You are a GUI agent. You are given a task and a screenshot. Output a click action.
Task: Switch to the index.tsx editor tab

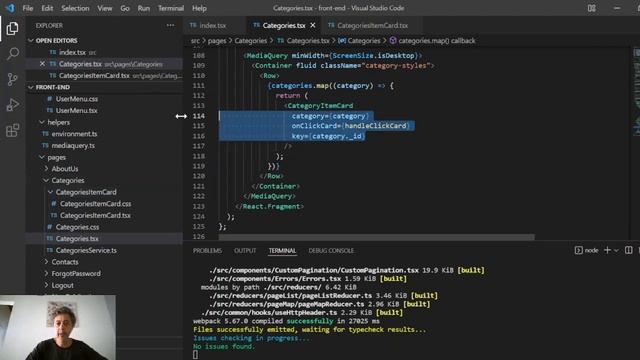(212, 25)
